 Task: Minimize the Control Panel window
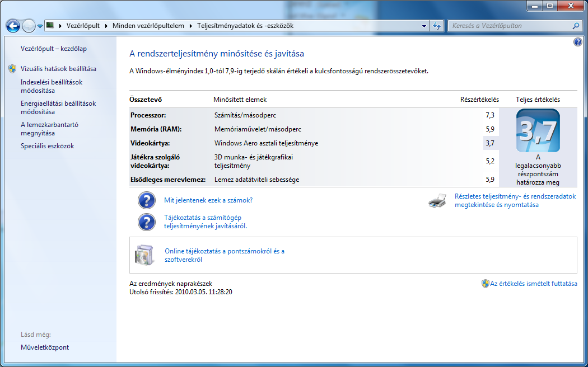pos(534,6)
